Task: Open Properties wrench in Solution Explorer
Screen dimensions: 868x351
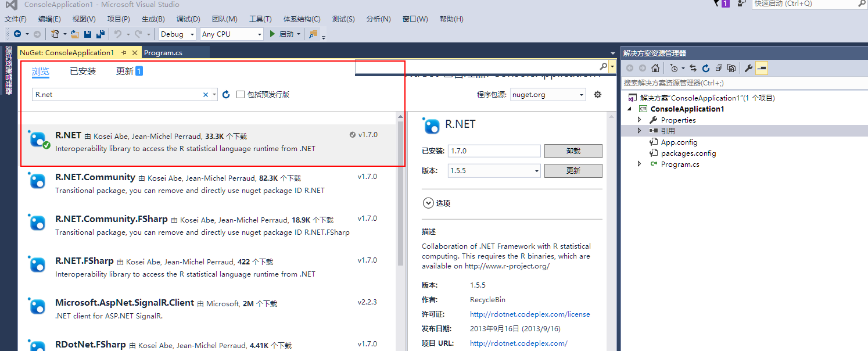Action: coord(749,68)
